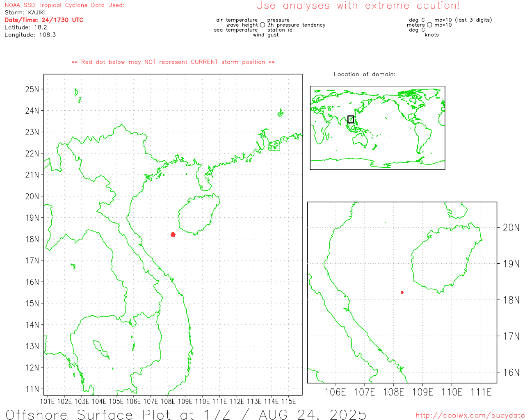This screenshot has height=420, width=525.
Task: Click the red storm position dot on main map
Action: 173,235
